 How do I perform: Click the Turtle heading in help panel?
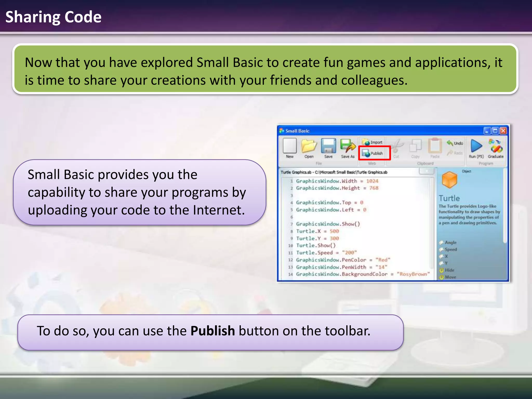tap(449, 198)
